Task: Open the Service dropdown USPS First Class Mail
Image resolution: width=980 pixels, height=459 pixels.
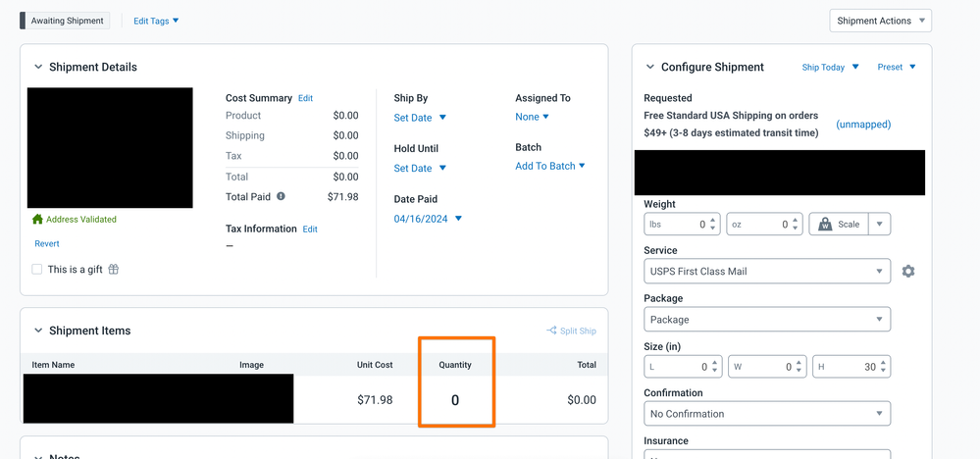Action: pos(767,272)
